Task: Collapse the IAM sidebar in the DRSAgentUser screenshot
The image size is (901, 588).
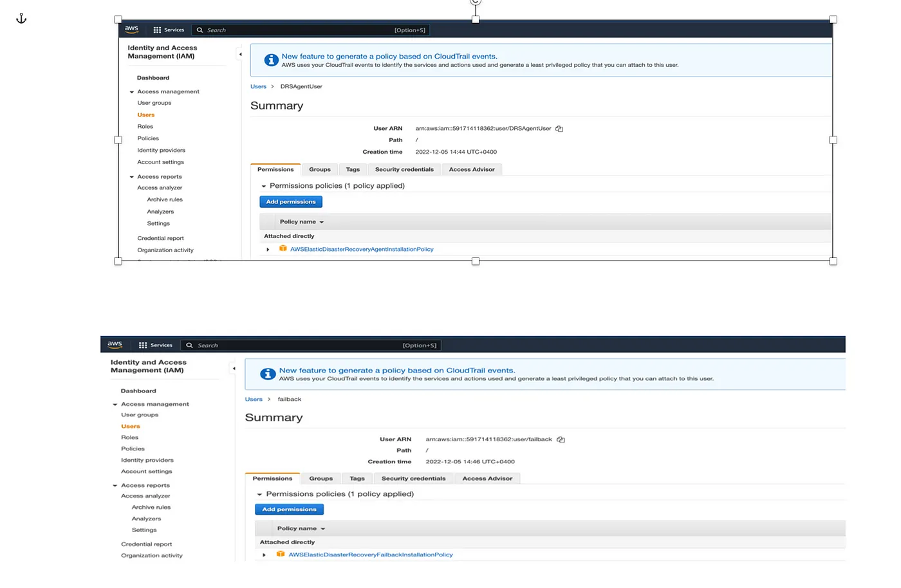Action: pyautogui.click(x=240, y=54)
